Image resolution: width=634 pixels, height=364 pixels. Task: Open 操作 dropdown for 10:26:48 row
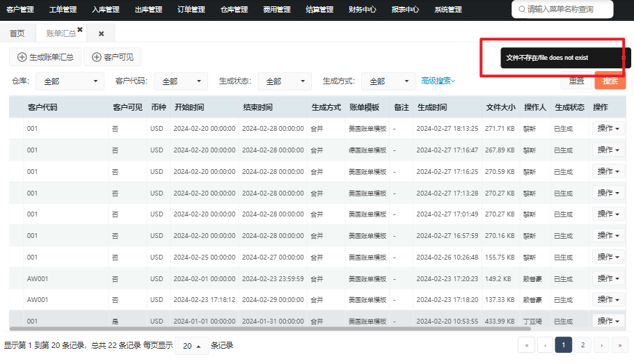(608, 257)
